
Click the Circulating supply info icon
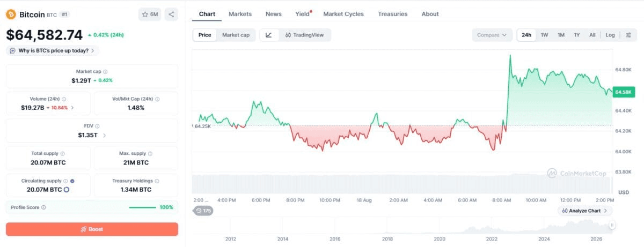click(x=65, y=181)
